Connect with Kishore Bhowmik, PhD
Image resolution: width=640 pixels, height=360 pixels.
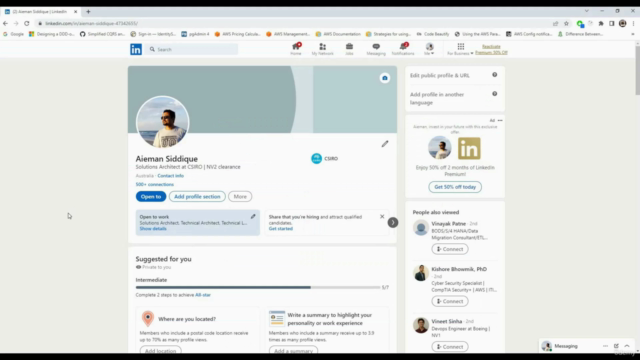pos(450,301)
